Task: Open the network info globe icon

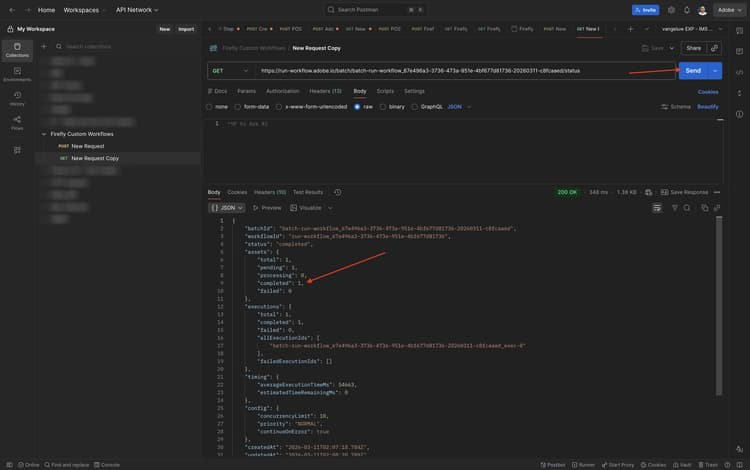Action: click(649, 192)
